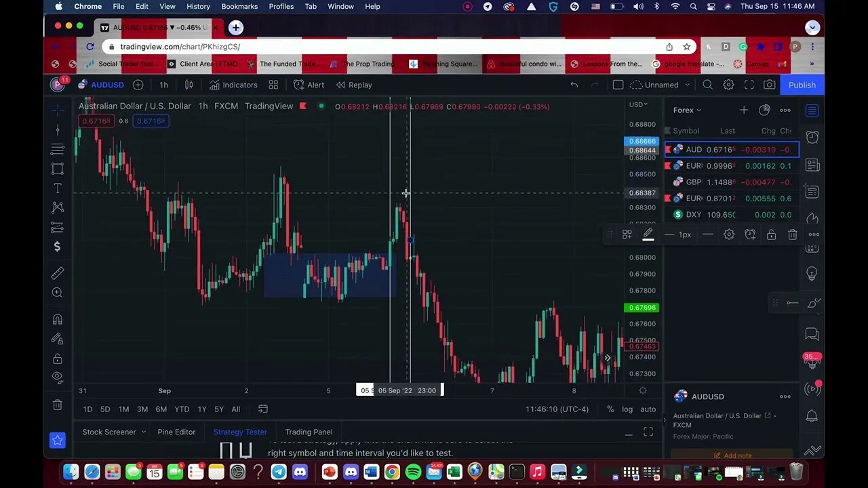Open the favorites star toolbar
The height and width of the screenshot is (488, 868).
58,440
